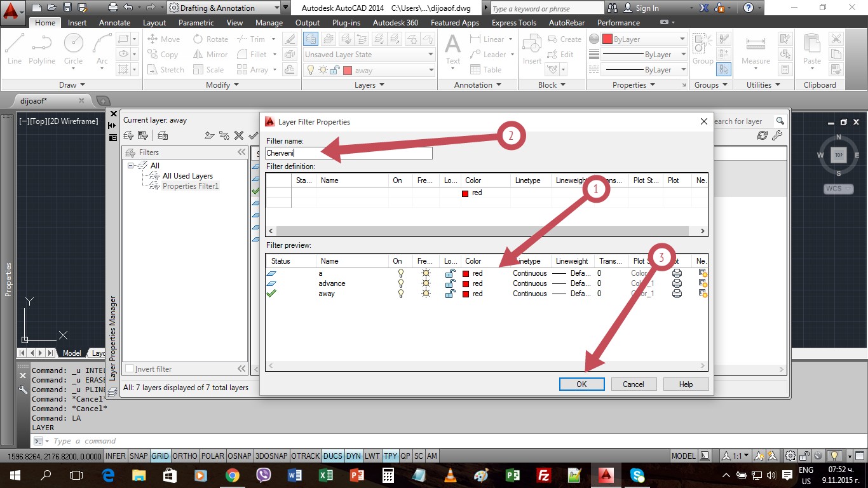Click the Help button in dialog
Image resolution: width=868 pixels, height=488 pixels.
(686, 384)
